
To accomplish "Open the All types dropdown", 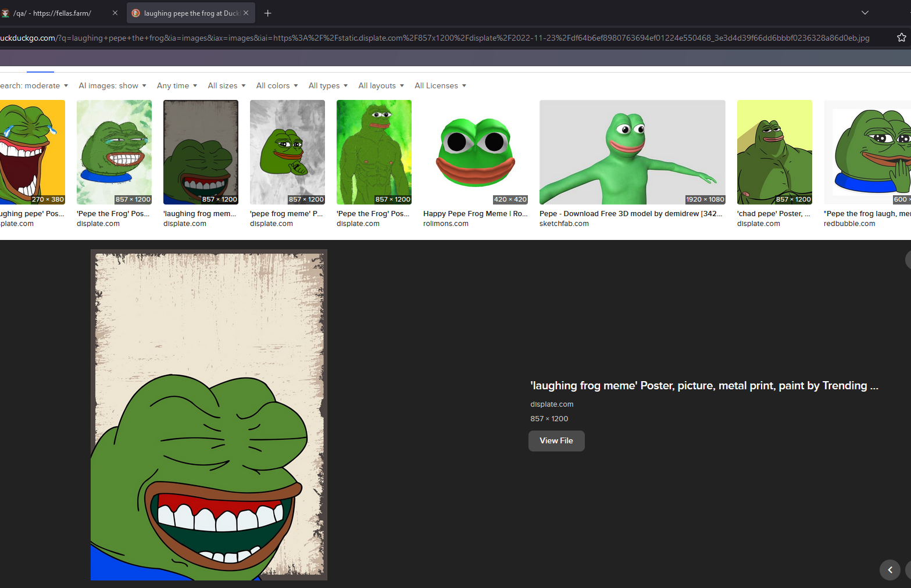I will (328, 86).
